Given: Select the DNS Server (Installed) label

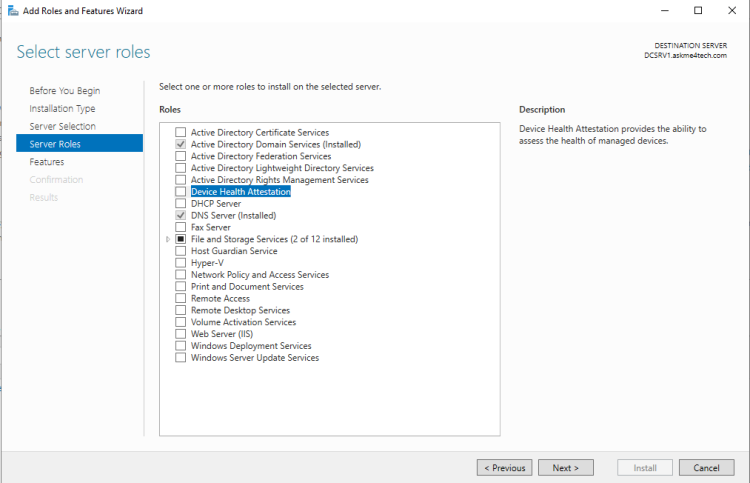Looking at the screenshot, I should 233,216.
